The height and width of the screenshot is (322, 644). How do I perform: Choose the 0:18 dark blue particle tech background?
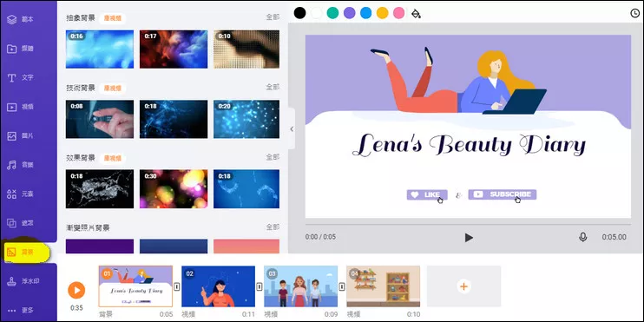[x=174, y=119]
